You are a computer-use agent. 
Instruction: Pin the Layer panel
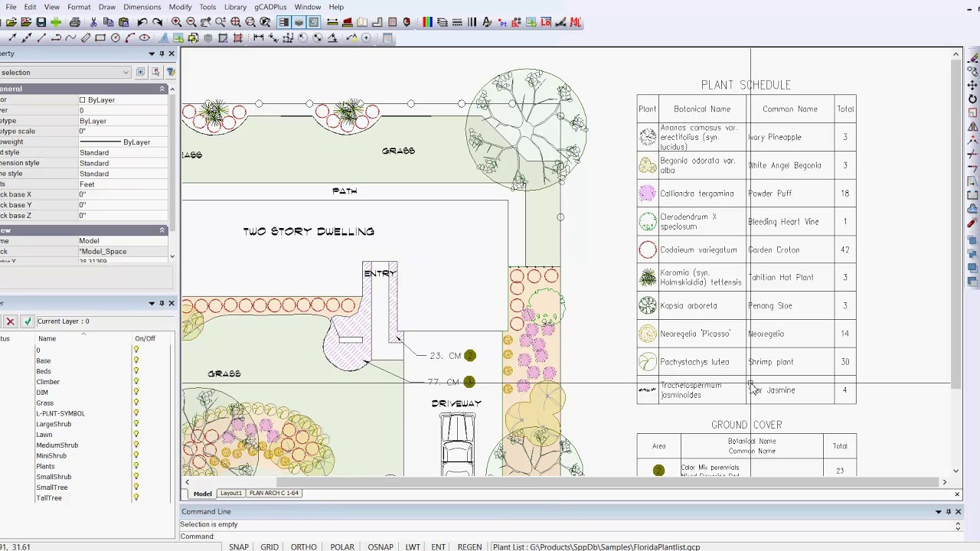click(x=162, y=304)
